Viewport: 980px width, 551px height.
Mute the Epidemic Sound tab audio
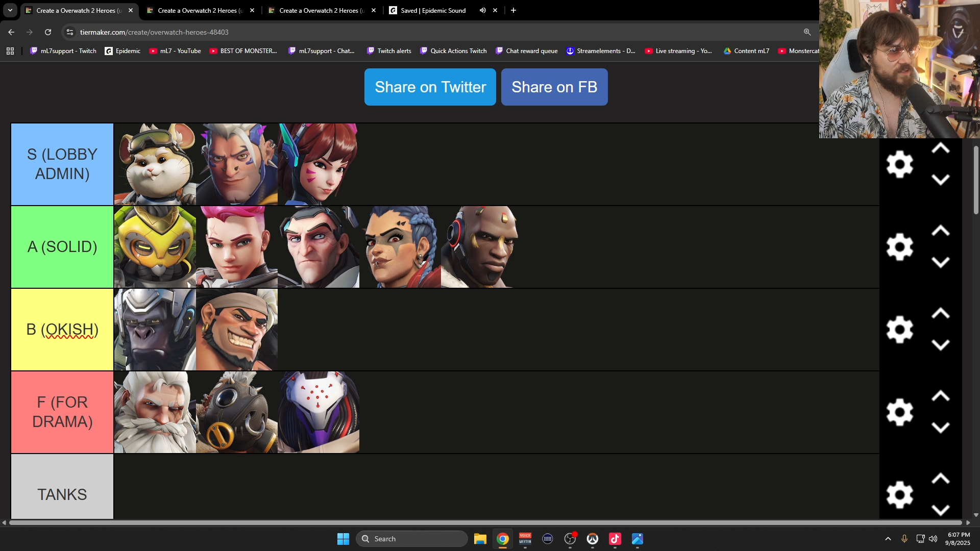pos(482,10)
